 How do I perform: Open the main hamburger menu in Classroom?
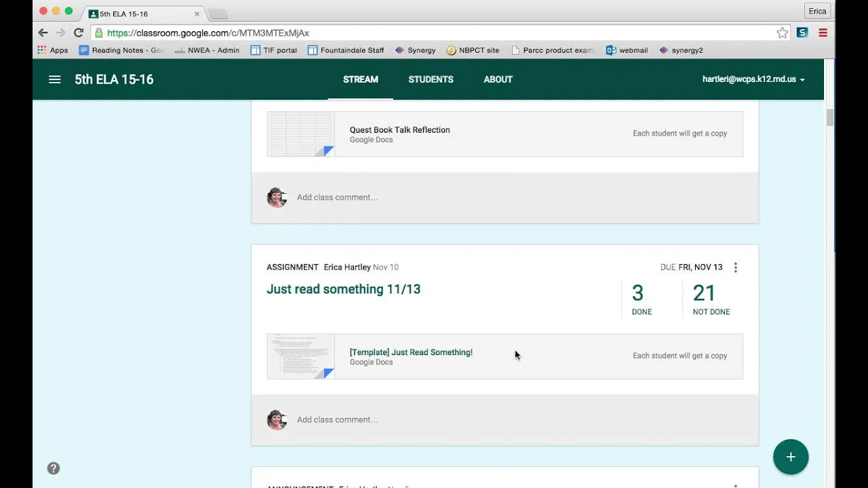(55, 79)
